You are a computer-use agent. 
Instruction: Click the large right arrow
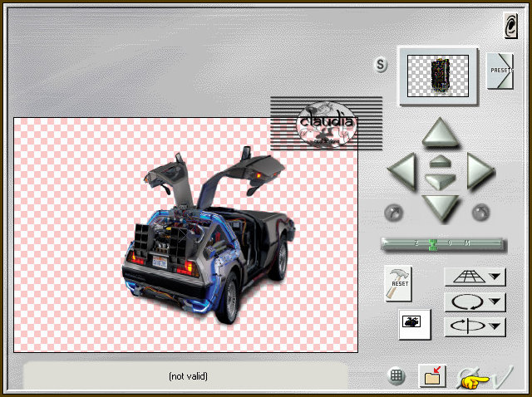click(x=480, y=170)
